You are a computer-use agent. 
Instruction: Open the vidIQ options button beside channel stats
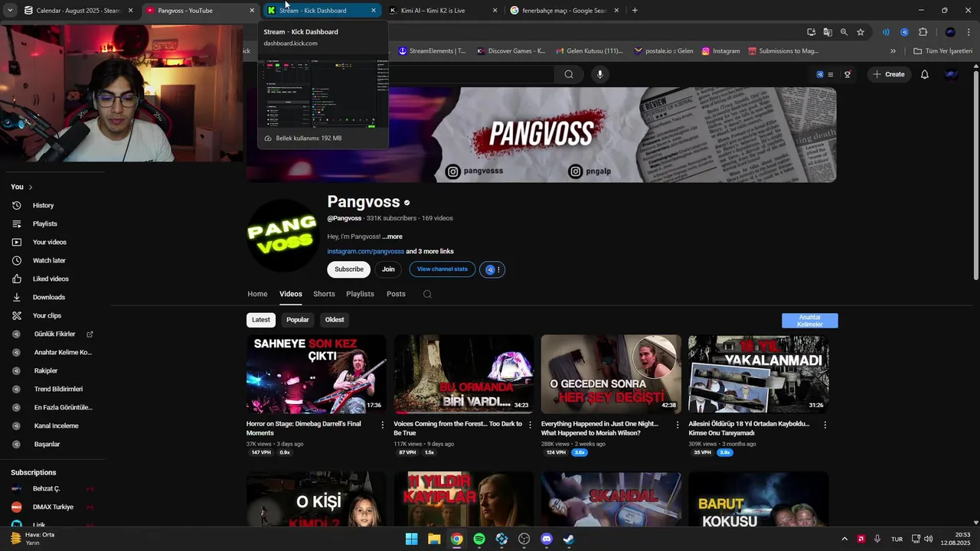(x=492, y=269)
